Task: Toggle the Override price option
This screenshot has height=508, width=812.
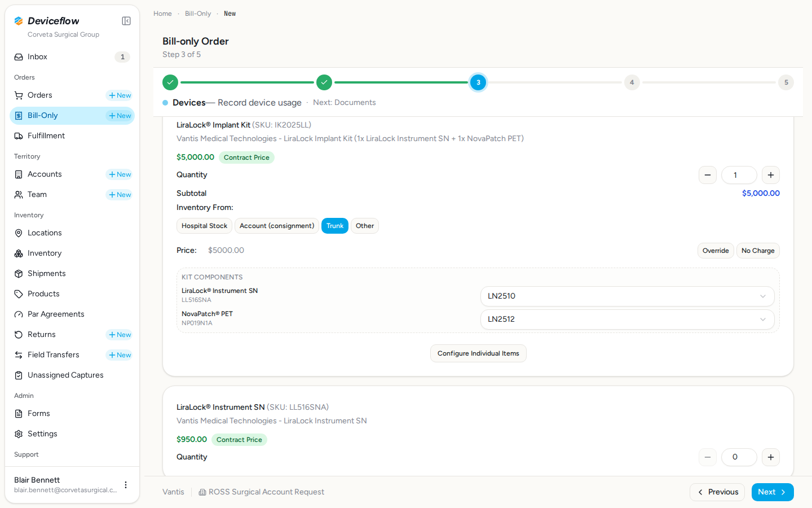Action: [716, 251]
